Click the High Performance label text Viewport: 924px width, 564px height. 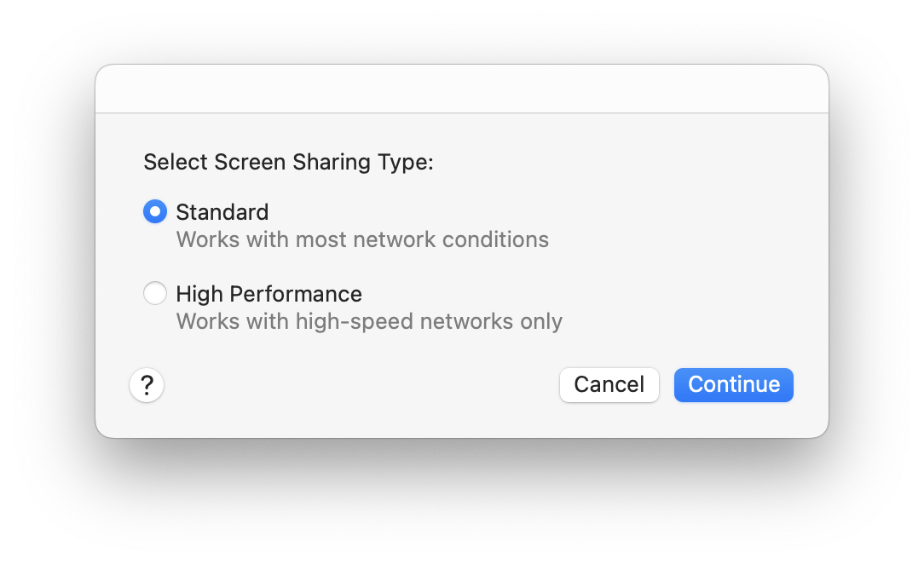tap(269, 293)
